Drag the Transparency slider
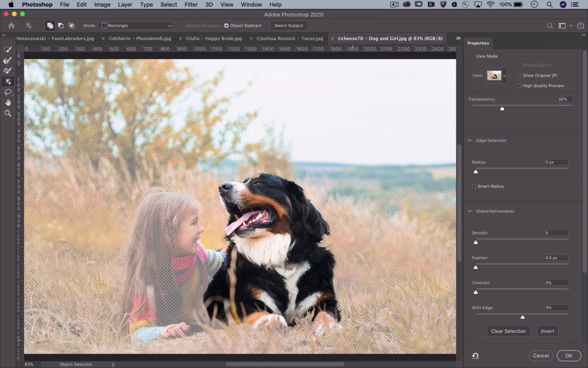Screen dimensions: 588x368 (502, 109)
